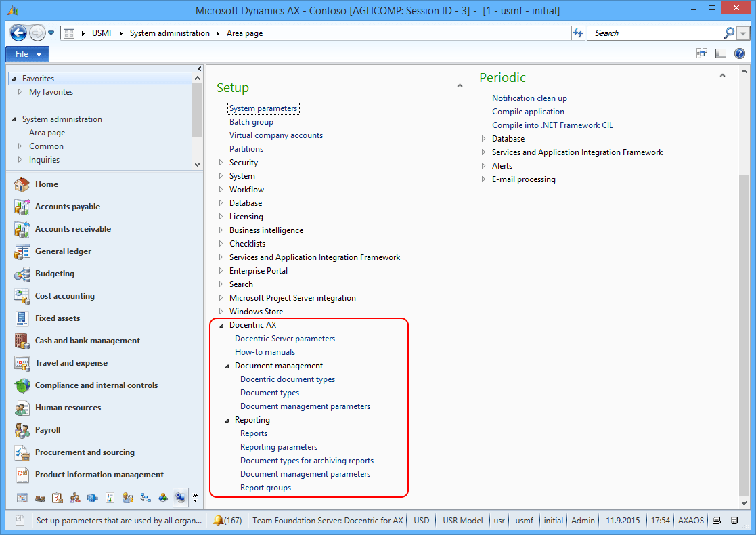This screenshot has height=535, width=756.
Task: Open Batch group link
Action: pos(251,122)
